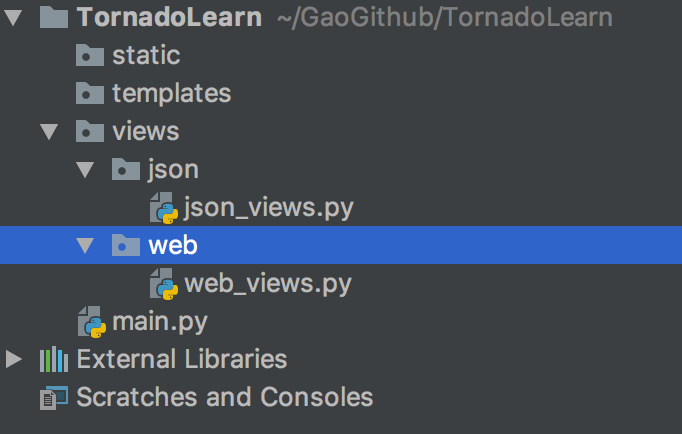Click the web_views.py Python file icon

point(163,284)
